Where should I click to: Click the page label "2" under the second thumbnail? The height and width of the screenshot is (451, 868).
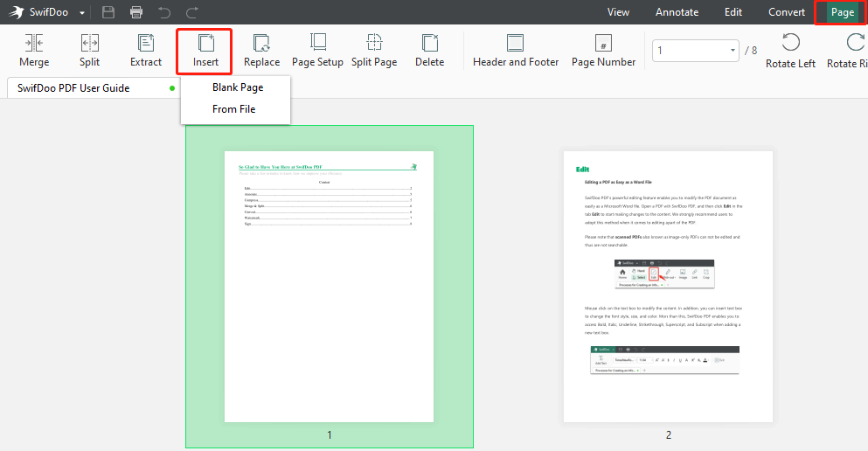(668, 435)
